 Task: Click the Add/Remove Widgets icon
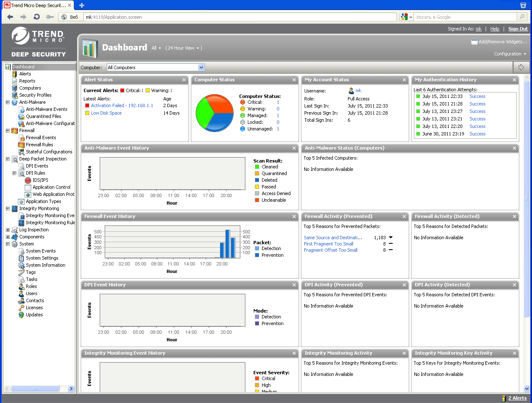(x=474, y=42)
